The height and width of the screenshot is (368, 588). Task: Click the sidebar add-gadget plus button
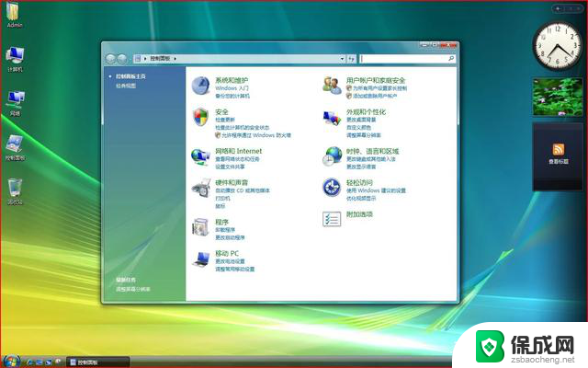[558, 8]
